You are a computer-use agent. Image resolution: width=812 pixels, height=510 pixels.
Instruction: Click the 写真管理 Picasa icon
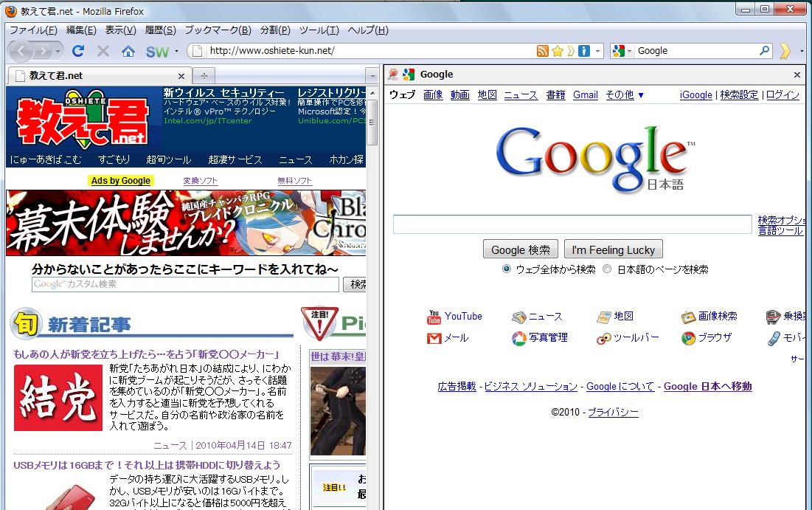[x=519, y=339]
